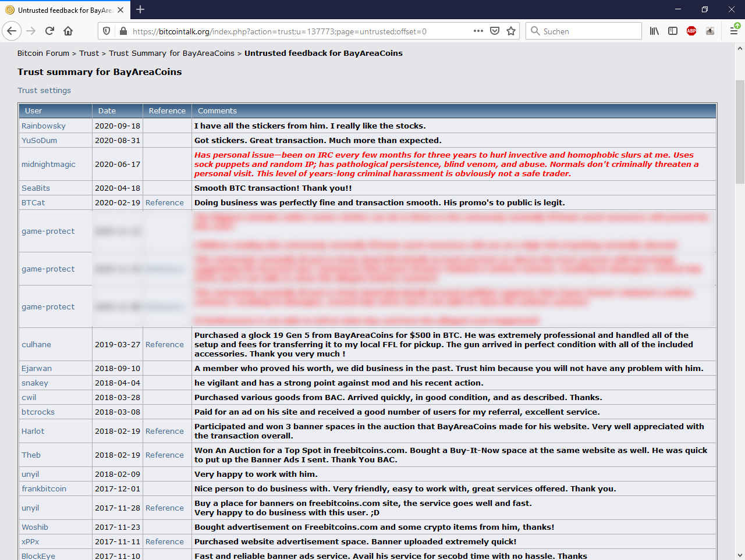The image size is (745, 560).
Task: Open Reference link in Harlot row
Action: 165,431
